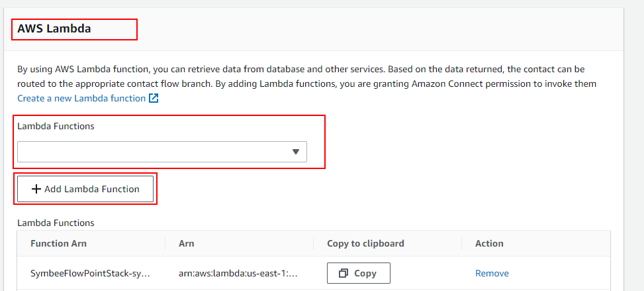Viewport: 644px width, 291px height.
Task: Open the Lambda Functions select box
Action: point(161,152)
